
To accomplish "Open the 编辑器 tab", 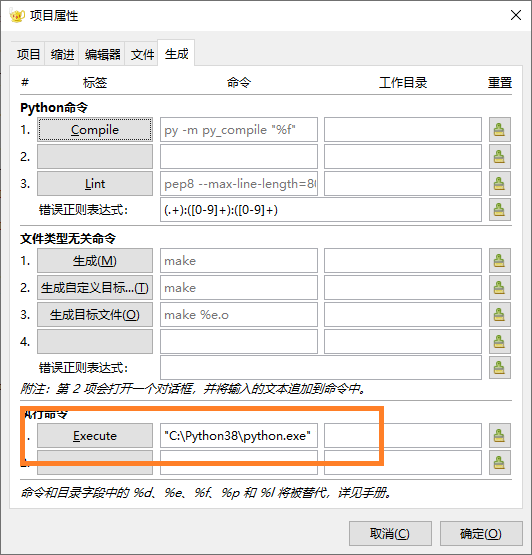I will [x=102, y=55].
